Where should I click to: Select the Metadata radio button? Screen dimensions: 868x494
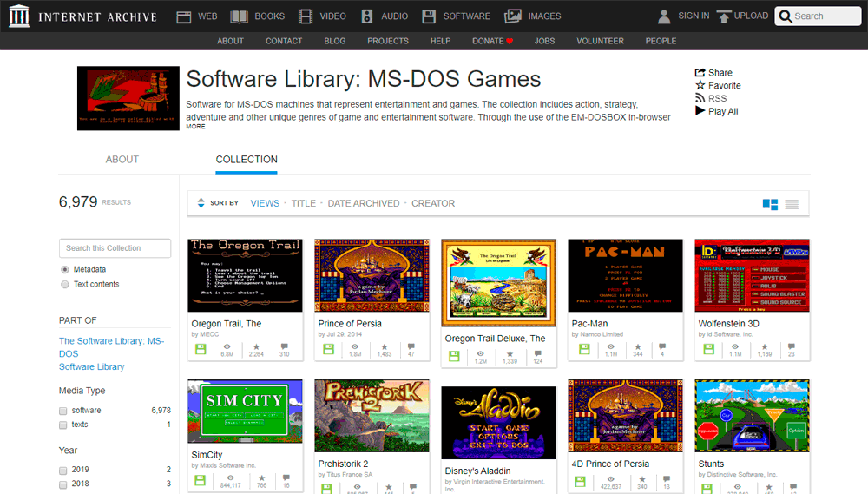pyautogui.click(x=65, y=270)
